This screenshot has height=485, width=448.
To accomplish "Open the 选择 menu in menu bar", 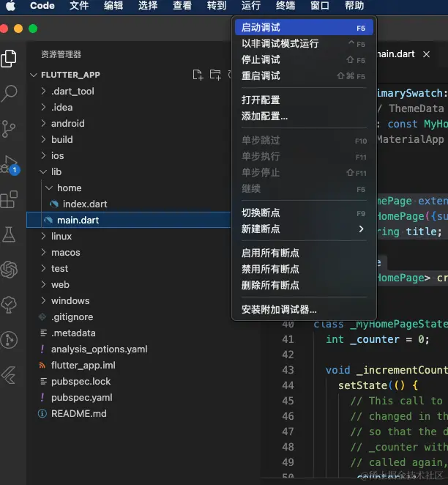I will pyautogui.click(x=148, y=6).
